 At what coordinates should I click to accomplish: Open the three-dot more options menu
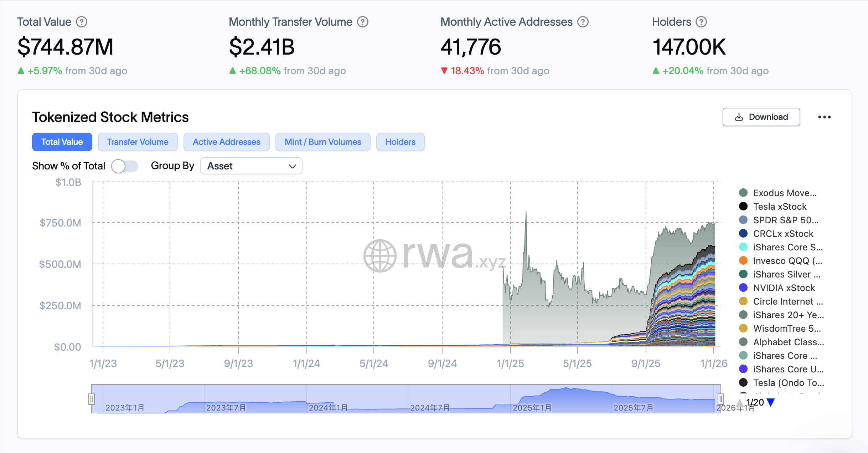[824, 117]
